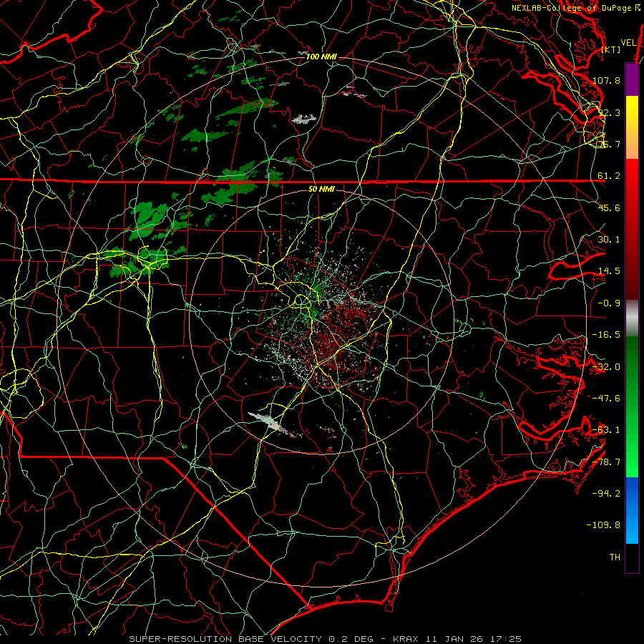Viewport: 644px width, 644px height.
Task: Pick the bright red color bar segment
Action: (x=633, y=185)
